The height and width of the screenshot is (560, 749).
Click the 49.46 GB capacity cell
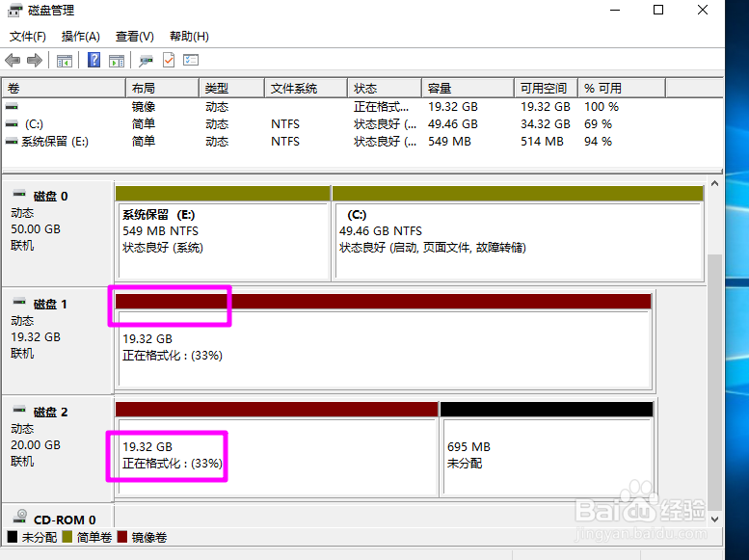tap(453, 124)
